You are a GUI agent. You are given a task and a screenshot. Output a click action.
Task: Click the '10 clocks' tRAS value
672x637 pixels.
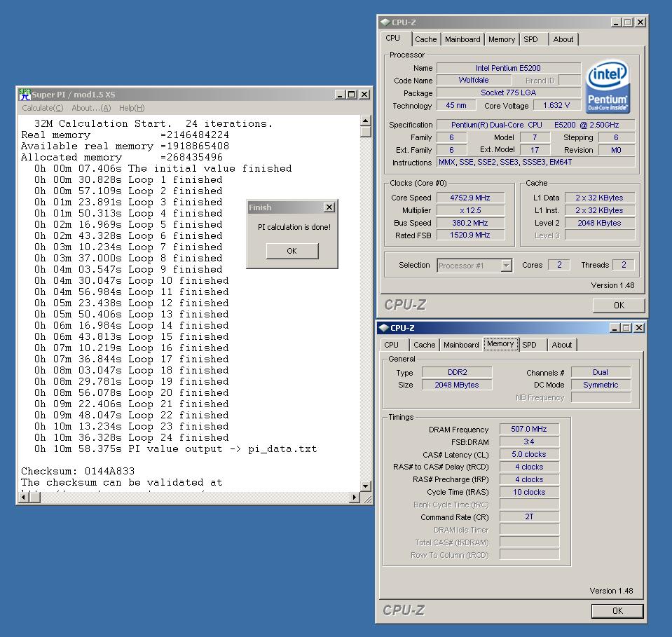click(529, 492)
